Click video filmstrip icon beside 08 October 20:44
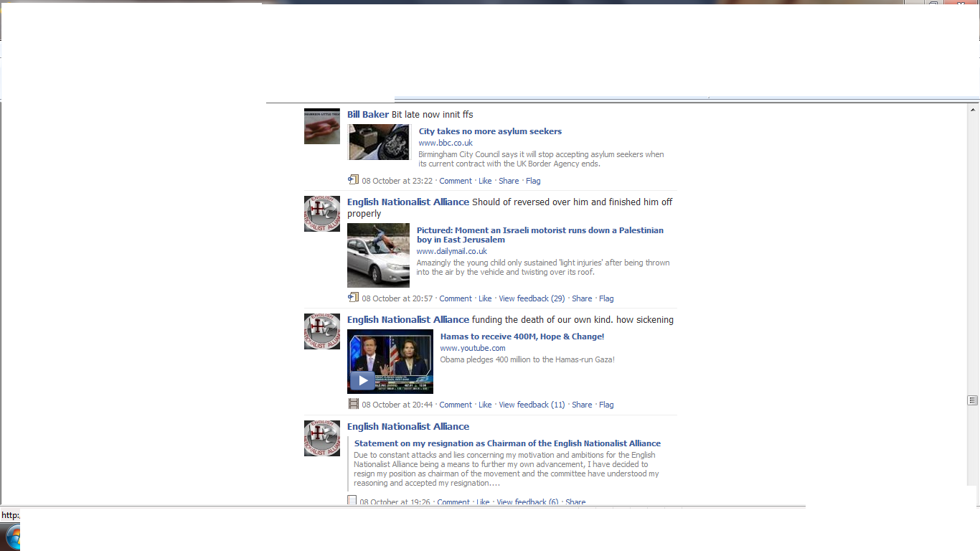 [353, 404]
